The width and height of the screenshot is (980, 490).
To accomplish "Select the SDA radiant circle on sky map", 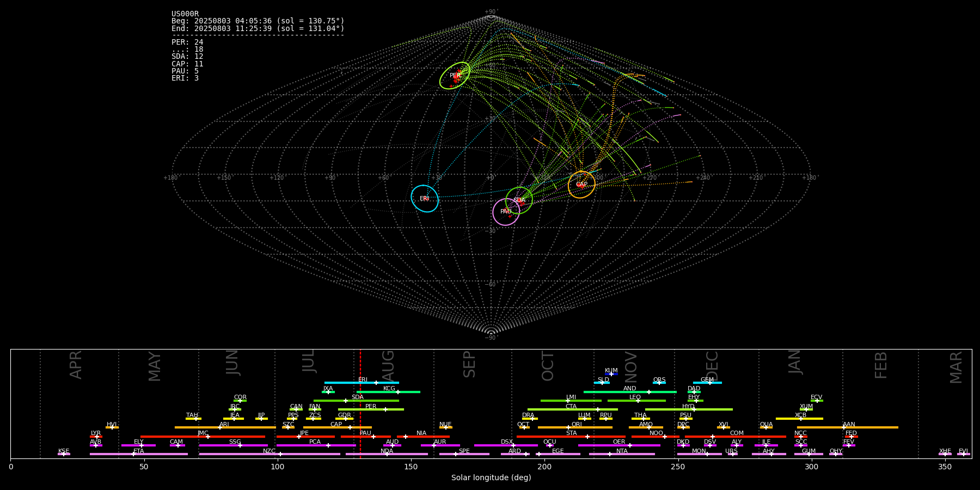I will (519, 200).
